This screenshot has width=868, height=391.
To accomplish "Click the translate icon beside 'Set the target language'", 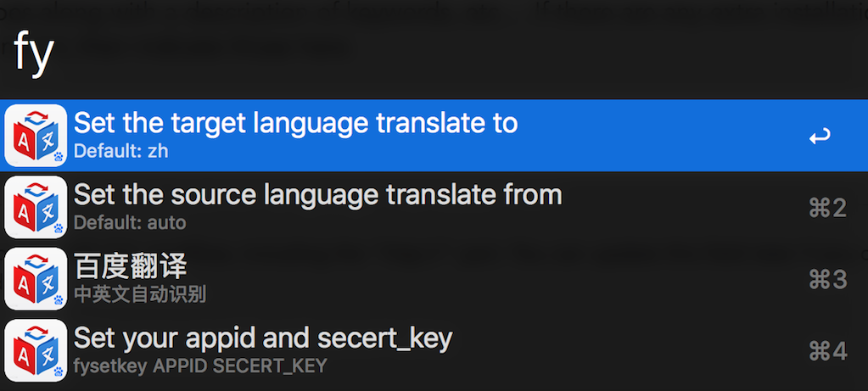I will 36,136.
